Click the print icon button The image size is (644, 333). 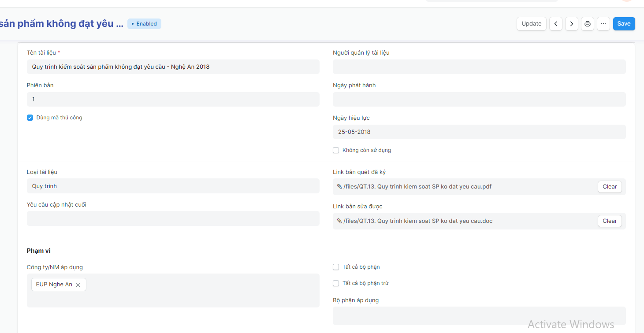tap(587, 24)
